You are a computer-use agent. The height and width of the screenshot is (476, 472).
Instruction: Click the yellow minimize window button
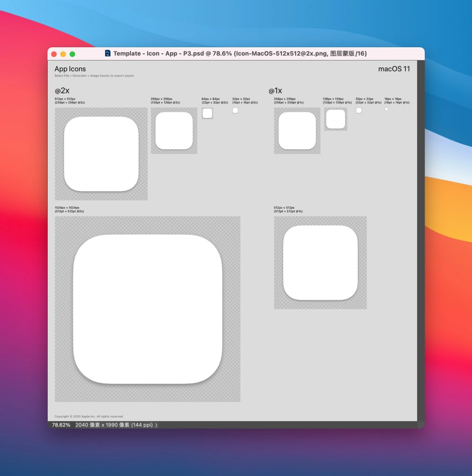[x=63, y=54]
